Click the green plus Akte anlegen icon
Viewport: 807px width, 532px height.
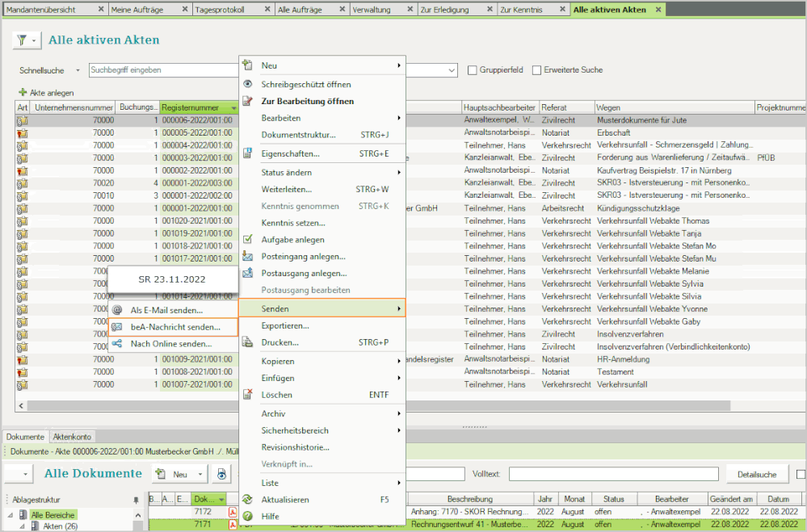click(23, 93)
